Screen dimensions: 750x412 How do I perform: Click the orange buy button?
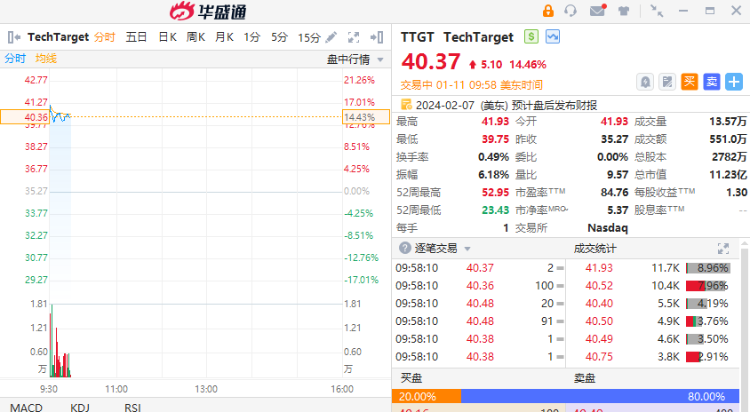pyautogui.click(x=689, y=82)
